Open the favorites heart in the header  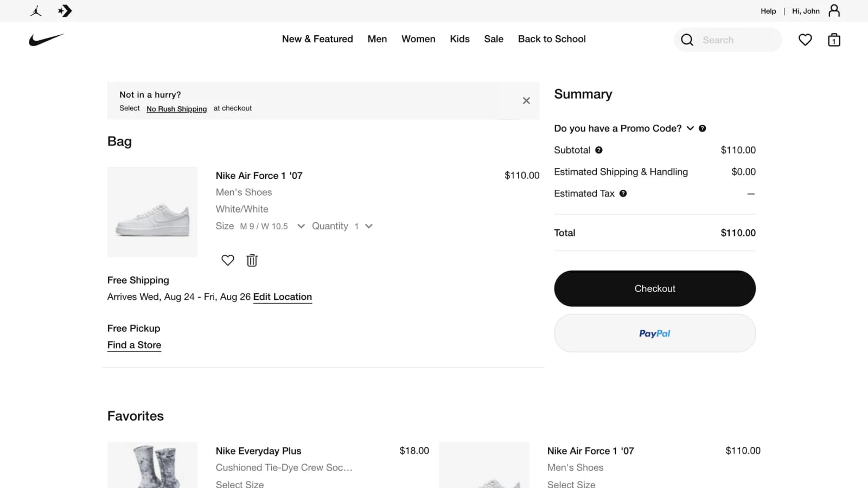(x=805, y=40)
